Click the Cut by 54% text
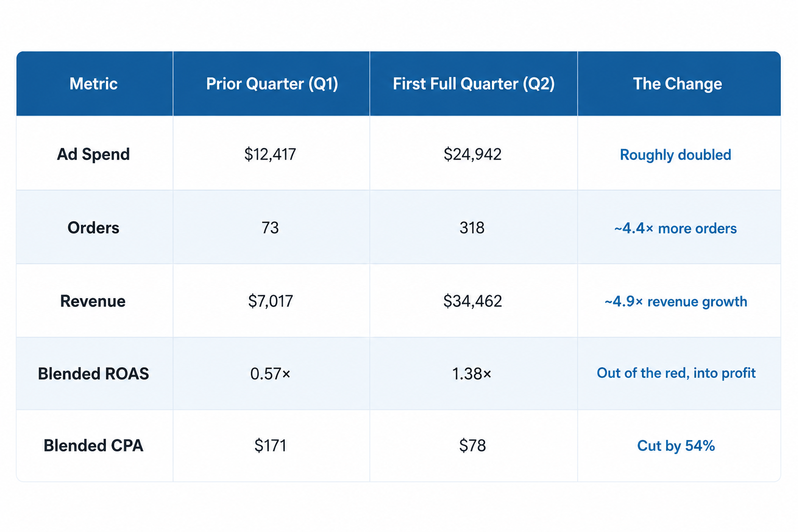The height and width of the screenshot is (532, 798). 676,446
